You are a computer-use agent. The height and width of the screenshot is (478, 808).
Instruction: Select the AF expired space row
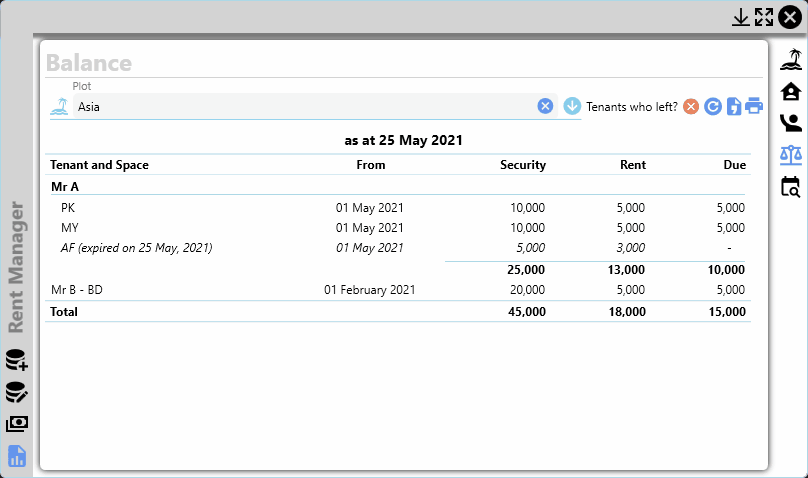pyautogui.click(x=397, y=248)
